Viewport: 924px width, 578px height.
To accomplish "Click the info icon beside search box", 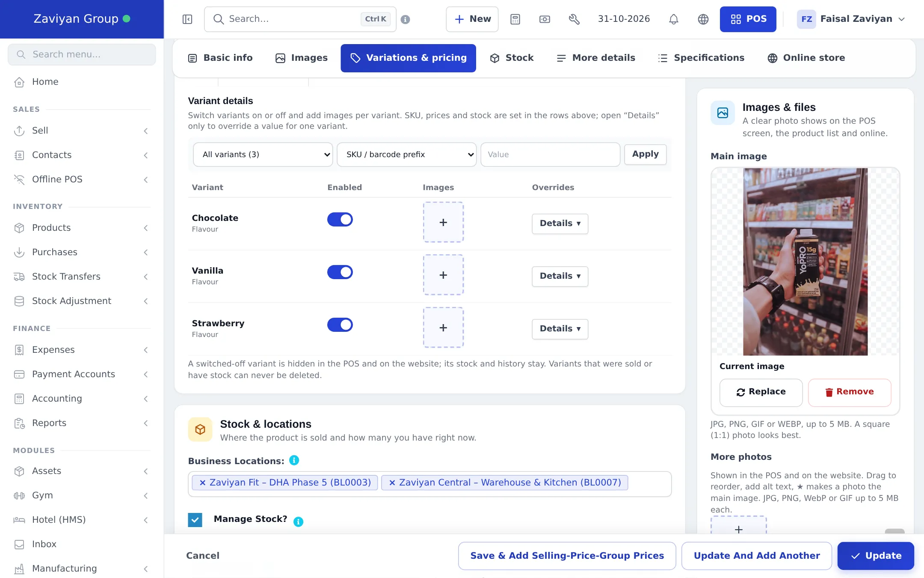I will pos(406,19).
